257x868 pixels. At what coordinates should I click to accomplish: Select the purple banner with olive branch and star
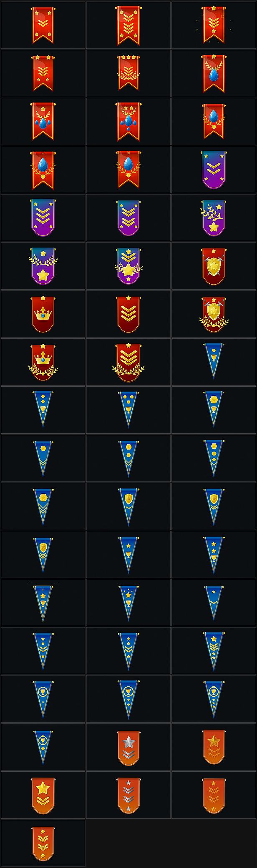point(214,218)
